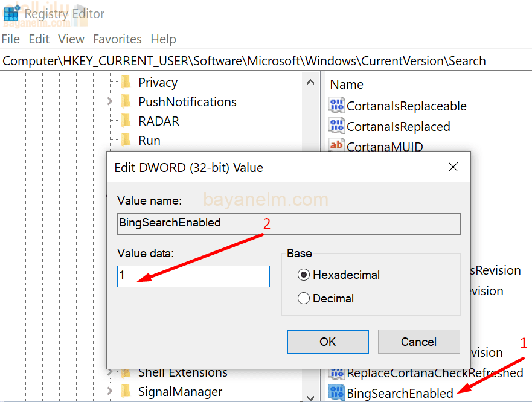Close the Edit DWORD dialog with X
532x402 pixels.
454,167
